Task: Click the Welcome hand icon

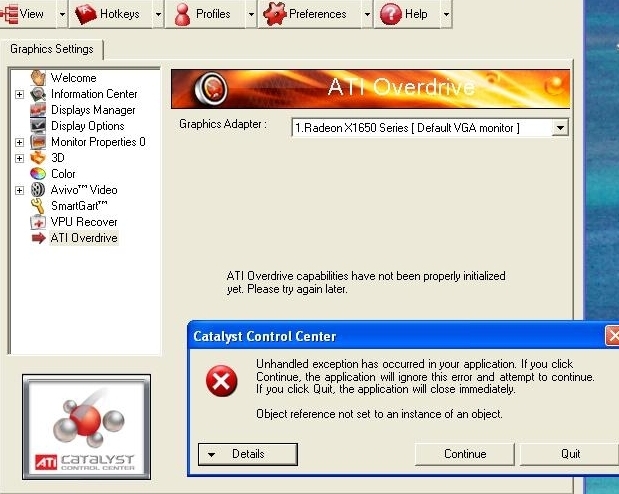Action: click(x=38, y=78)
